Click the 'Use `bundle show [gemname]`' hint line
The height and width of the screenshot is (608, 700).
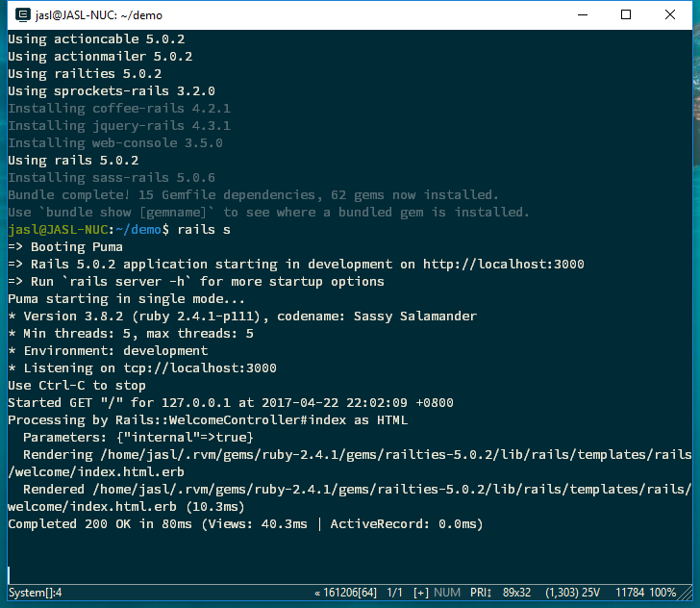click(268, 213)
